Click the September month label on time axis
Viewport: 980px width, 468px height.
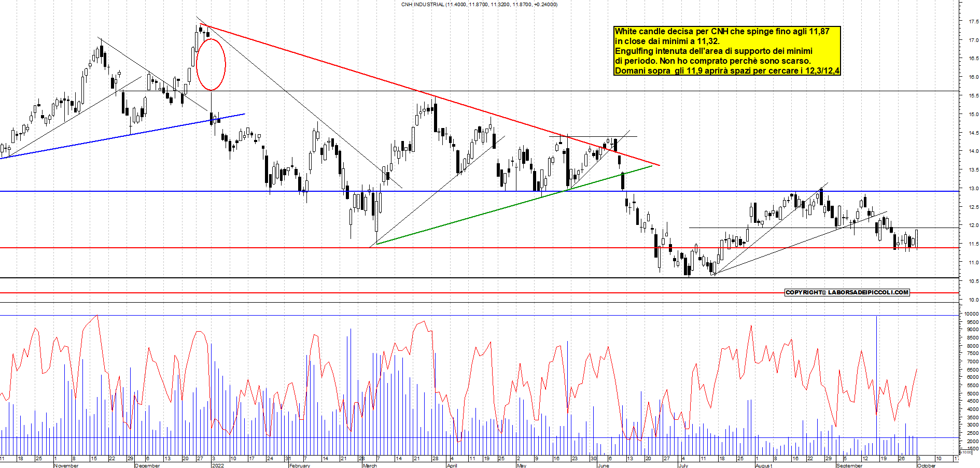click(x=849, y=465)
